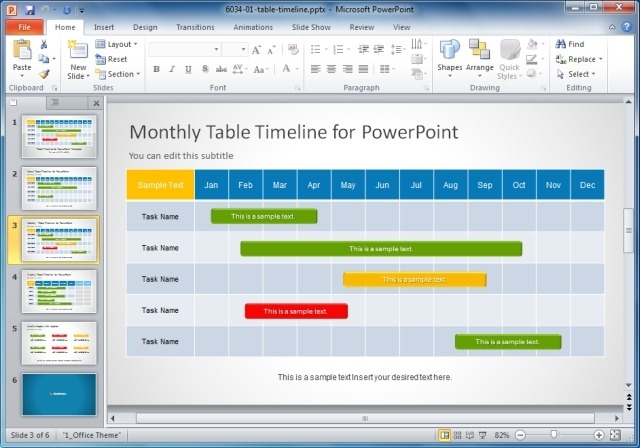Image resolution: width=640 pixels, height=448 pixels.
Task: Click the Reset button
Action: coord(111,59)
